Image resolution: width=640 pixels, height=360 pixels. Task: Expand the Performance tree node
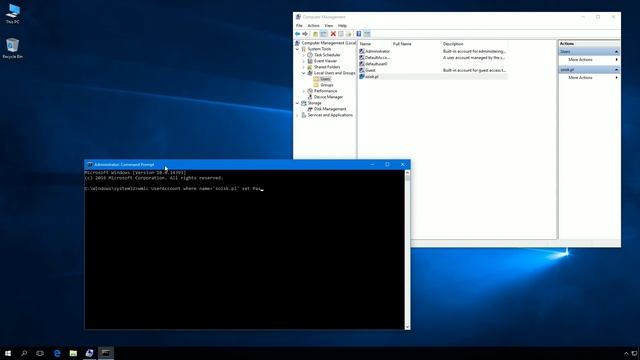(304, 91)
